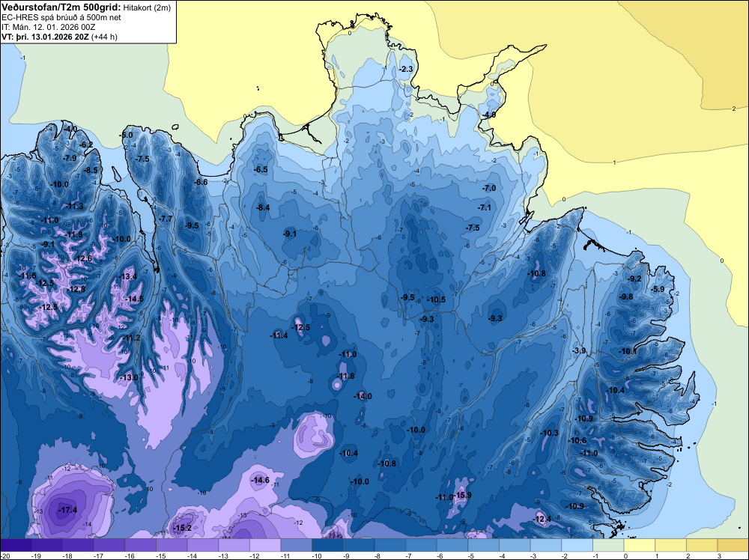Click the -6.2 temperature value
749x560 pixels.
[x=86, y=144]
